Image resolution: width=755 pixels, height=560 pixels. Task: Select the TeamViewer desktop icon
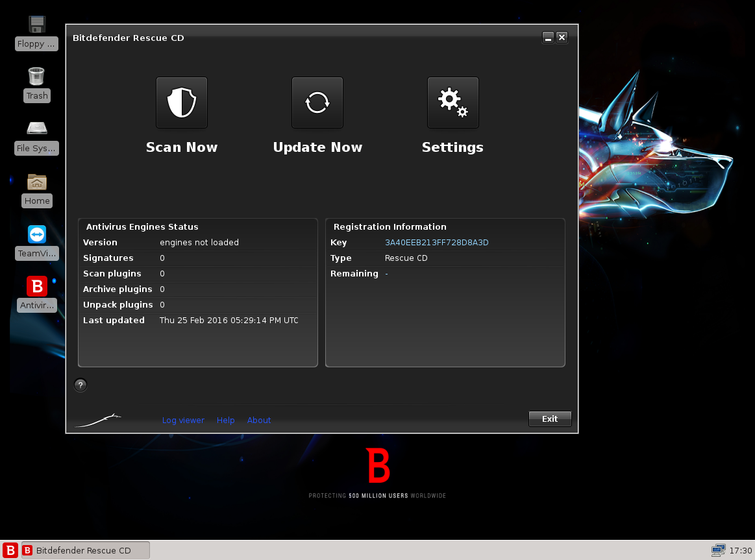click(x=37, y=234)
